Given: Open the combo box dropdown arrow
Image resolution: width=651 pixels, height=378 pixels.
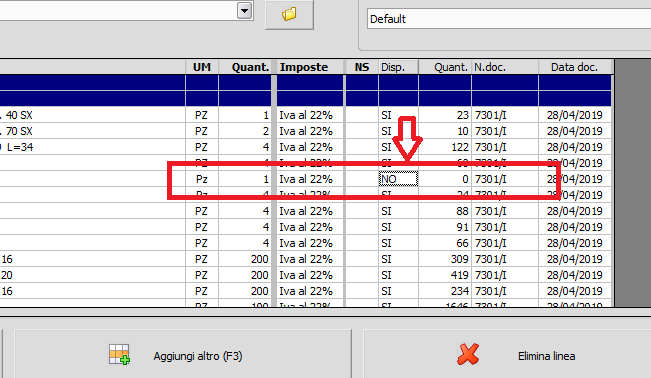Looking at the screenshot, I should point(245,11).
